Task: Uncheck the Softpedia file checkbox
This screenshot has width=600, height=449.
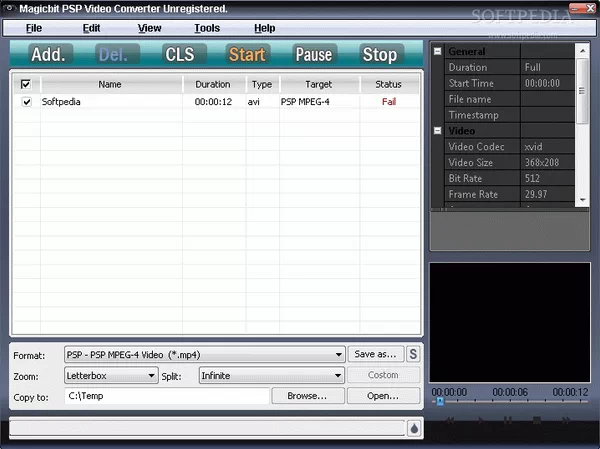Action: tap(26, 102)
